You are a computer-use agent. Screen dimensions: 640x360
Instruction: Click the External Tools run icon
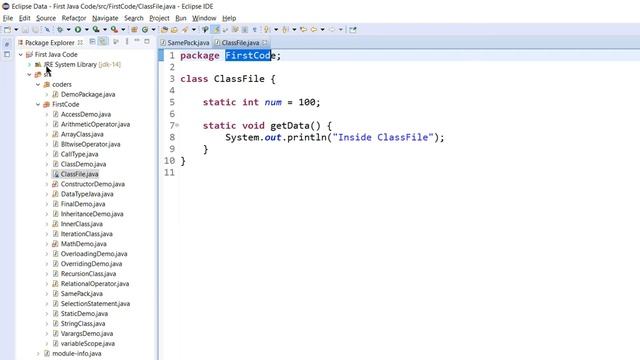tap(114, 29)
